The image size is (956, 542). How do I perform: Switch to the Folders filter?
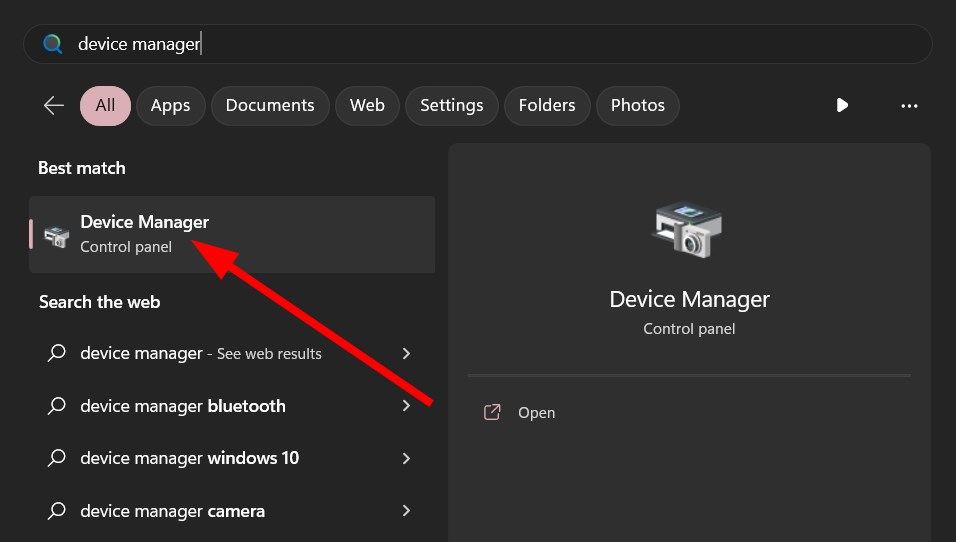[x=547, y=105]
